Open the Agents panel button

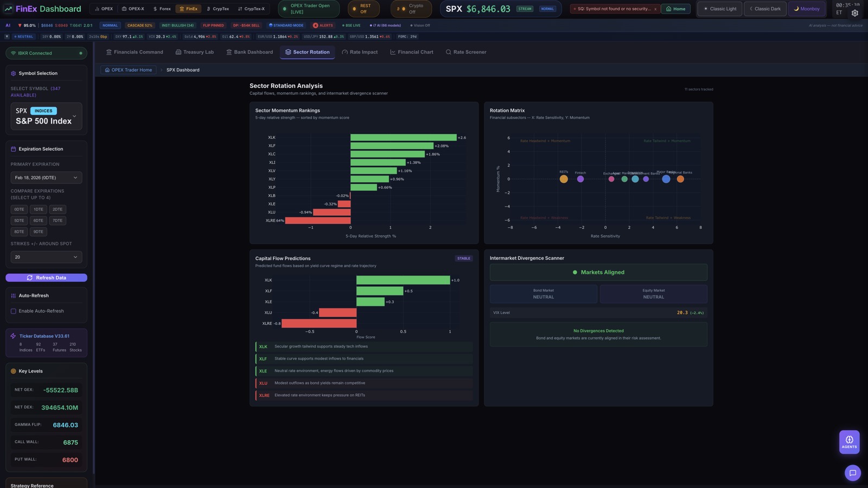[849, 441]
